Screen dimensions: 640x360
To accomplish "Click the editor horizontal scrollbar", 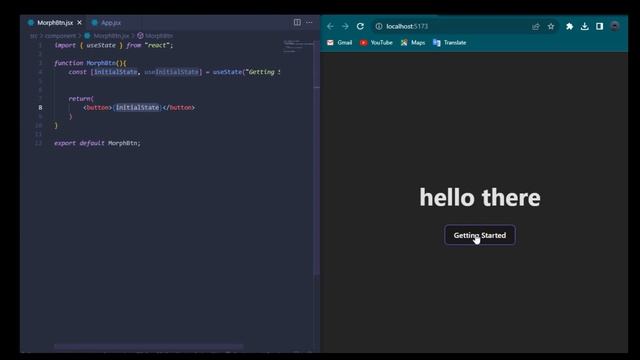I will (x=149, y=347).
